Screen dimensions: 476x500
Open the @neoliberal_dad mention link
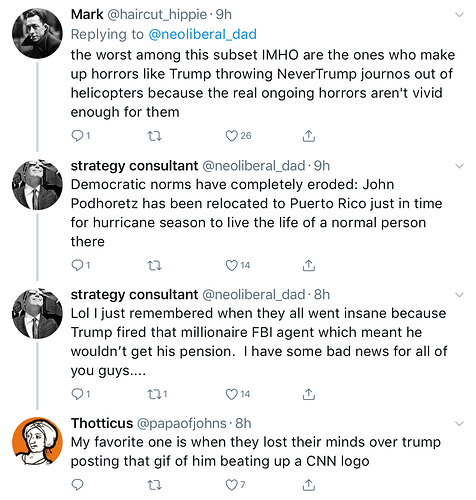click(x=202, y=34)
